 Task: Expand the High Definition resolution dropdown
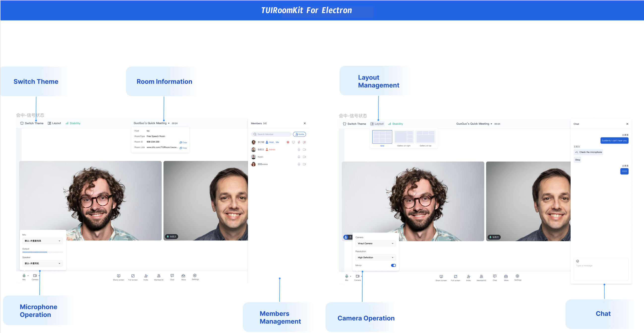point(375,257)
